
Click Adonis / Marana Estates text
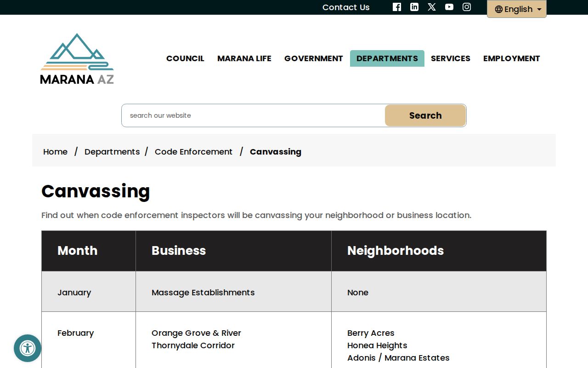pos(398,358)
